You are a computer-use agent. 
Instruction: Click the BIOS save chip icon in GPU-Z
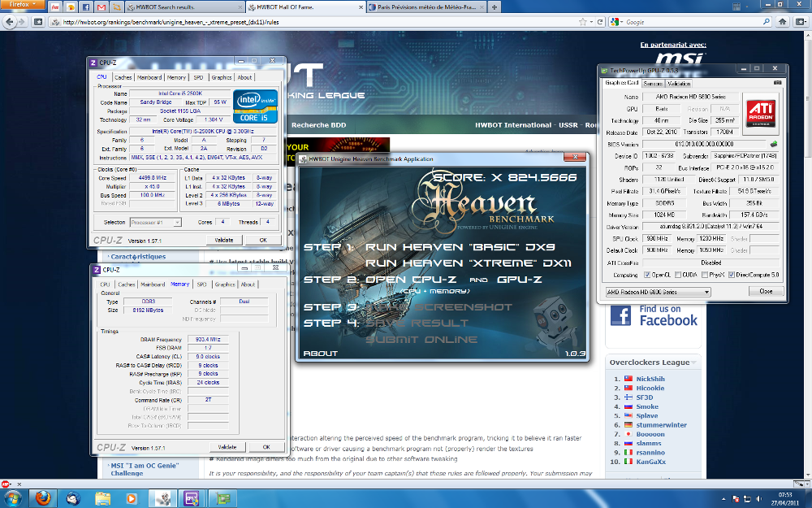tap(774, 144)
